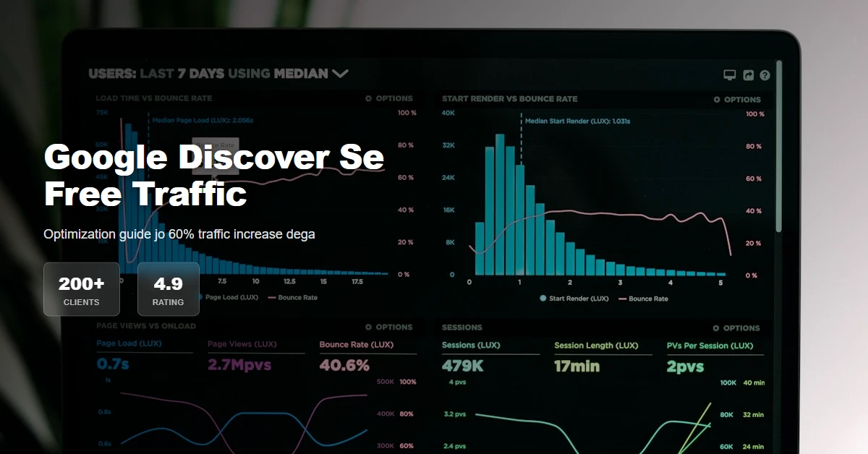Click the START RENDER VS BOUNCE RATE title
The width and height of the screenshot is (868, 454).
tap(510, 99)
